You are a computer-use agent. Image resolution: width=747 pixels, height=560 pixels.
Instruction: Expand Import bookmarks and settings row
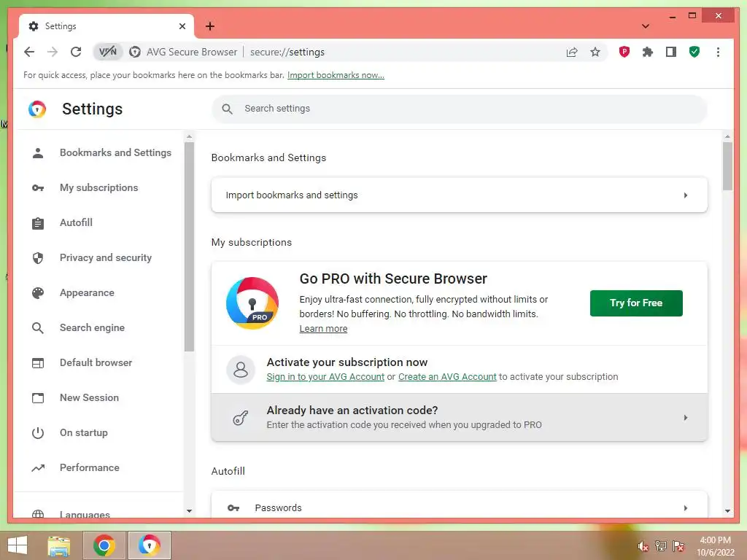point(460,195)
